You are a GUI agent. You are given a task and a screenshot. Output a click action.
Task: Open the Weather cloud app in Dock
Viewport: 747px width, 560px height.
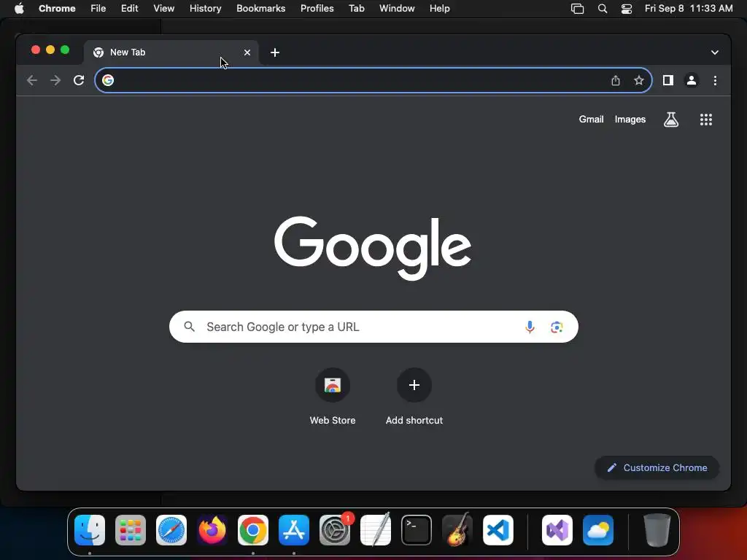pos(598,530)
